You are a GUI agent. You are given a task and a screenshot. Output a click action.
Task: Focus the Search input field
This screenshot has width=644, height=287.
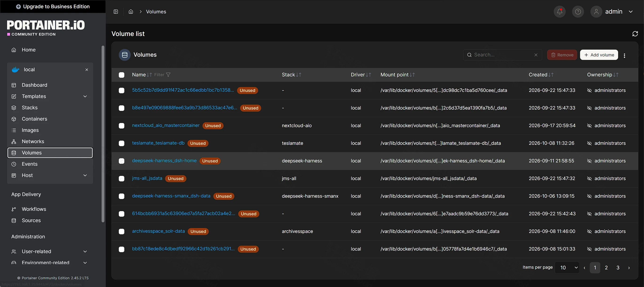[502, 55]
